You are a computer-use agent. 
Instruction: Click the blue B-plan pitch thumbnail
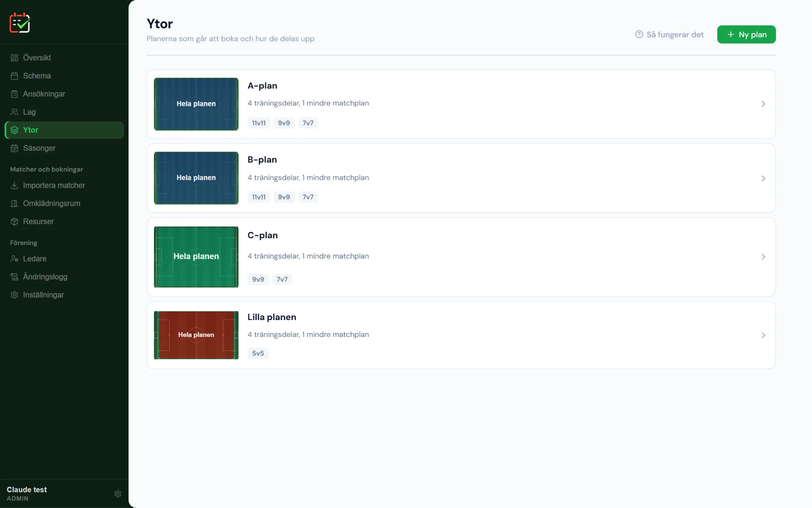click(196, 178)
